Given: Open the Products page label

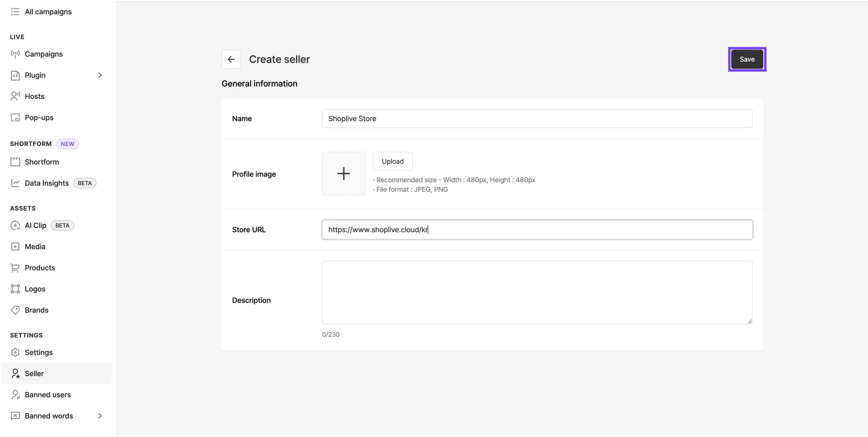Looking at the screenshot, I should 40,268.
